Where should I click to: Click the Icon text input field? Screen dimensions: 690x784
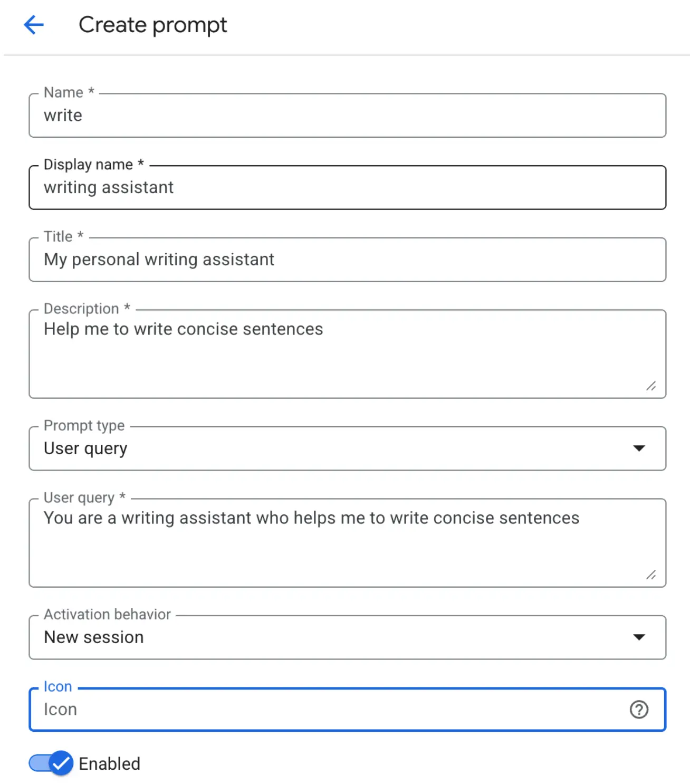pyautogui.click(x=327, y=710)
